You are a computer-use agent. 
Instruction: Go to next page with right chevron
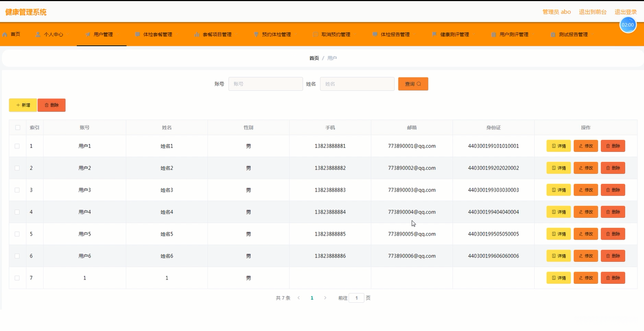[325, 298]
